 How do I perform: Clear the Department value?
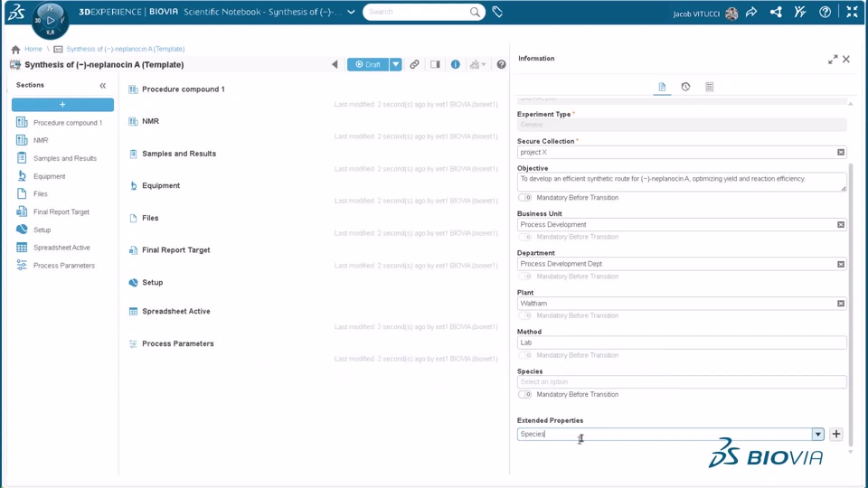841,265
